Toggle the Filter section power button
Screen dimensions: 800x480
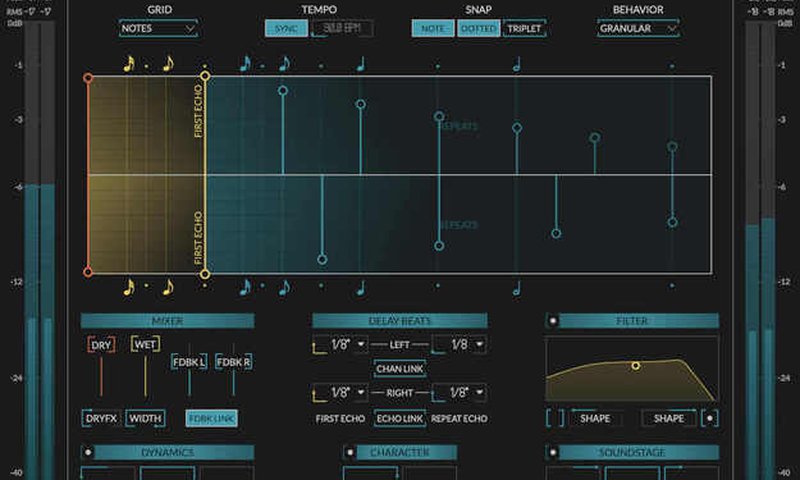pyautogui.click(x=553, y=321)
